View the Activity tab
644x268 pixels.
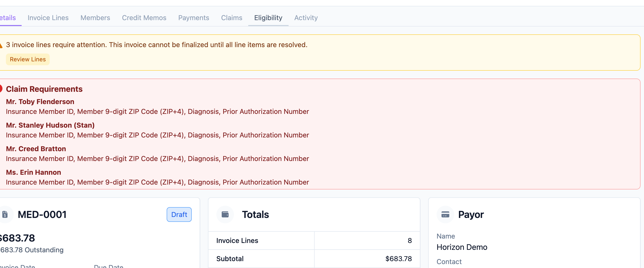tap(306, 18)
